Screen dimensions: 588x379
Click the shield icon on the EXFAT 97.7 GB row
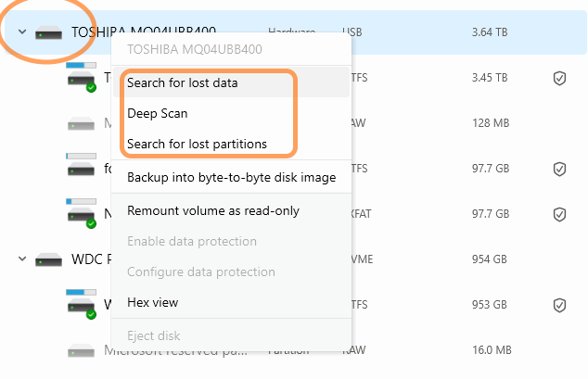click(559, 214)
